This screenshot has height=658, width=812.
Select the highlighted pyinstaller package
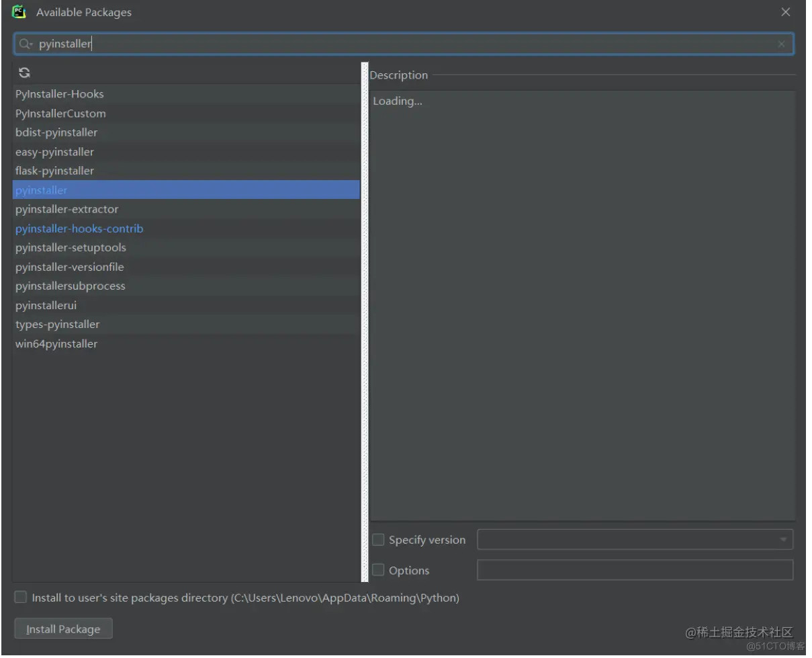(186, 190)
